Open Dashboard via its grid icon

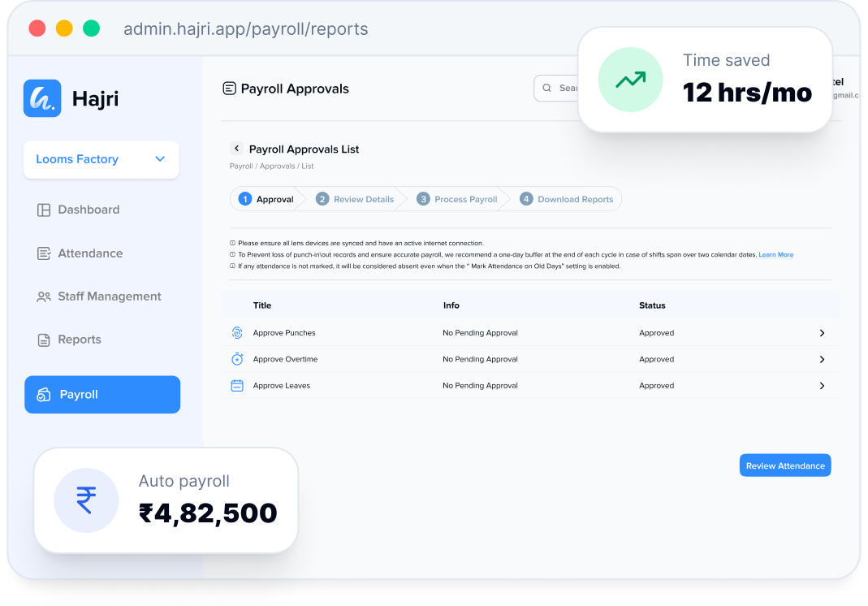(44, 210)
